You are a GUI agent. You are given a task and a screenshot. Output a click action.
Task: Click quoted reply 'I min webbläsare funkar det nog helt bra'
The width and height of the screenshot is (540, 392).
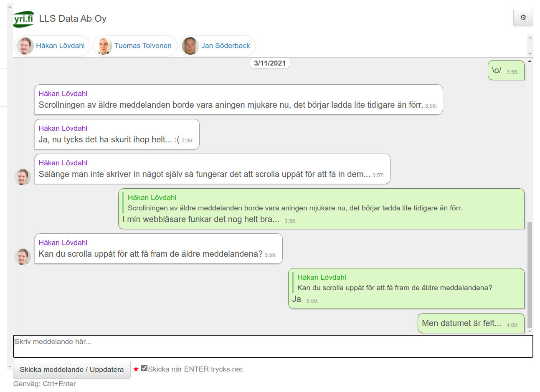(x=321, y=209)
